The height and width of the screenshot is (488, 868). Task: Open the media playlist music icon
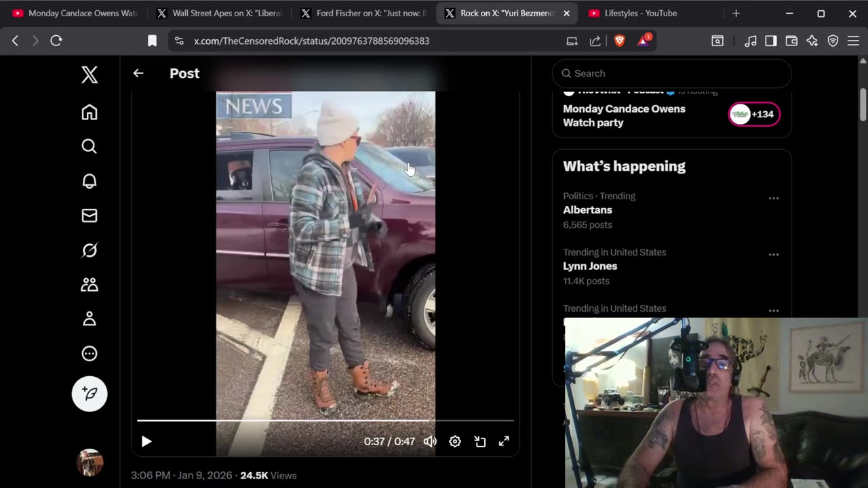750,41
